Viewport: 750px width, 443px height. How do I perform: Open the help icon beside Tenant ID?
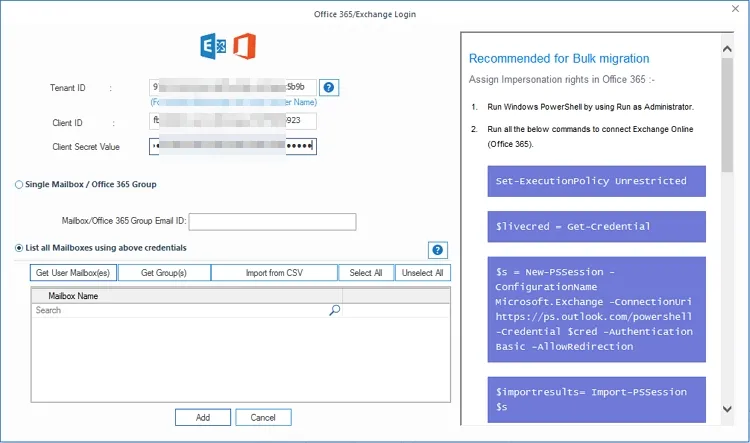tap(329, 88)
